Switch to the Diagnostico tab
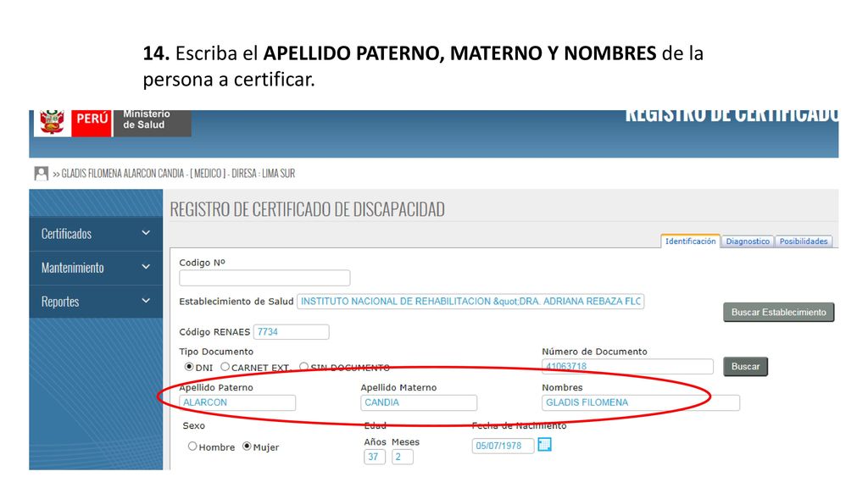 (748, 241)
